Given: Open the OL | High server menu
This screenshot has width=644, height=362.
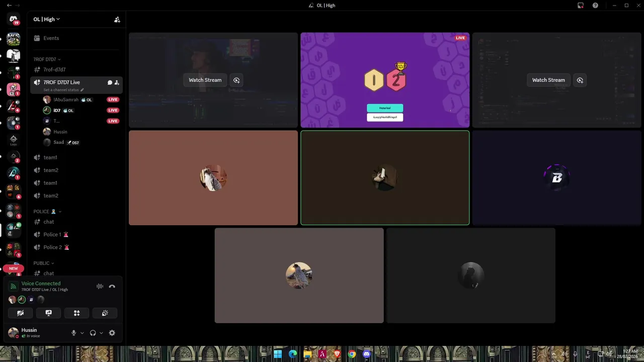Looking at the screenshot, I should 47,20.
